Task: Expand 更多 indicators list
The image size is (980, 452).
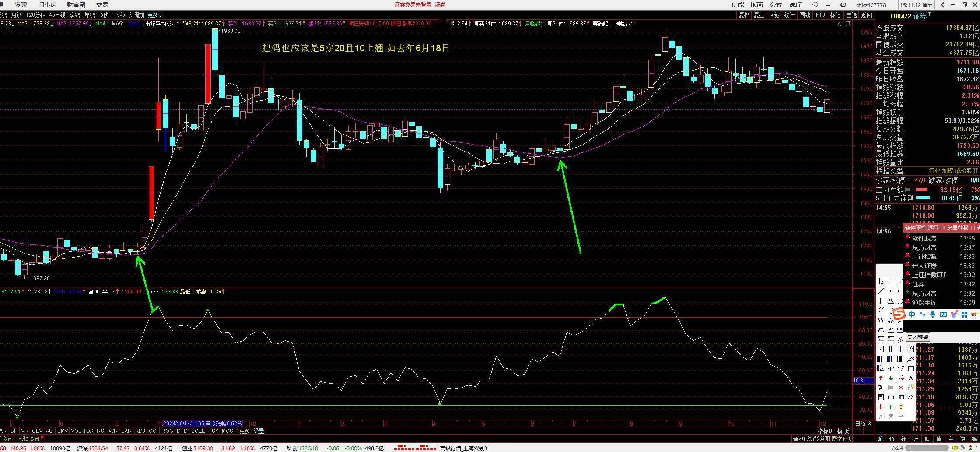Action: [244, 431]
